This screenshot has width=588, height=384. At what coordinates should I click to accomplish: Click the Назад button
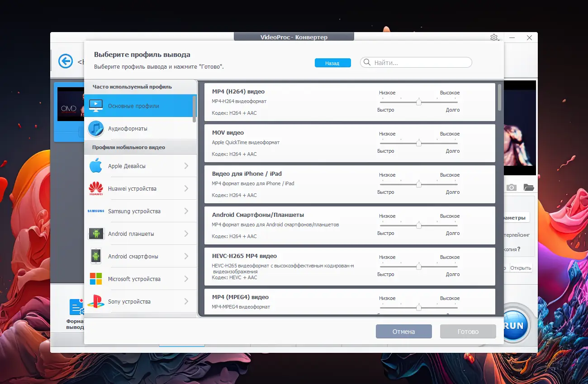point(332,63)
